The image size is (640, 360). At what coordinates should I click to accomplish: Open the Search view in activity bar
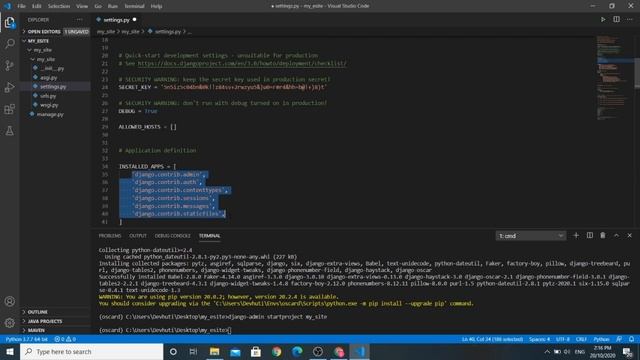point(9,44)
